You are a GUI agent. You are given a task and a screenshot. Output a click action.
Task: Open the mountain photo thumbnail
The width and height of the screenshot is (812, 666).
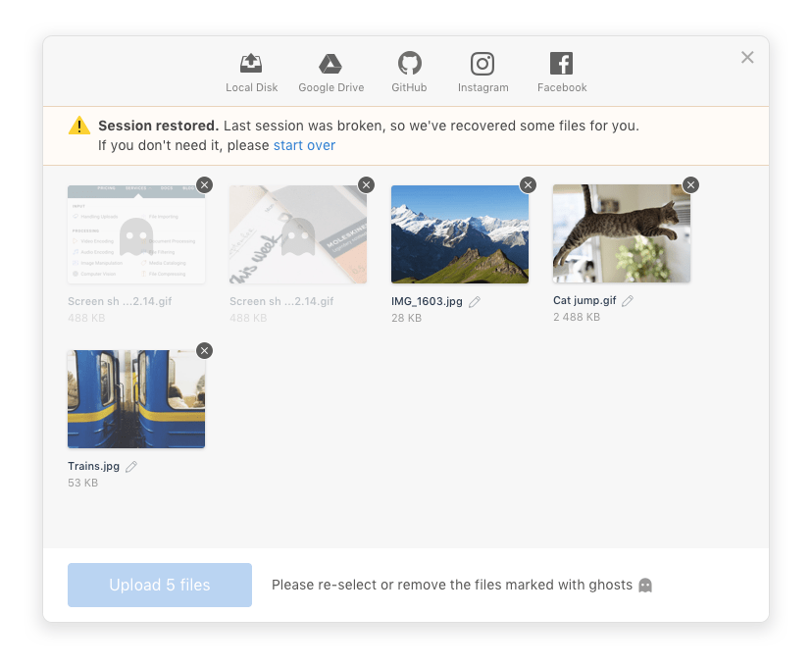click(459, 235)
